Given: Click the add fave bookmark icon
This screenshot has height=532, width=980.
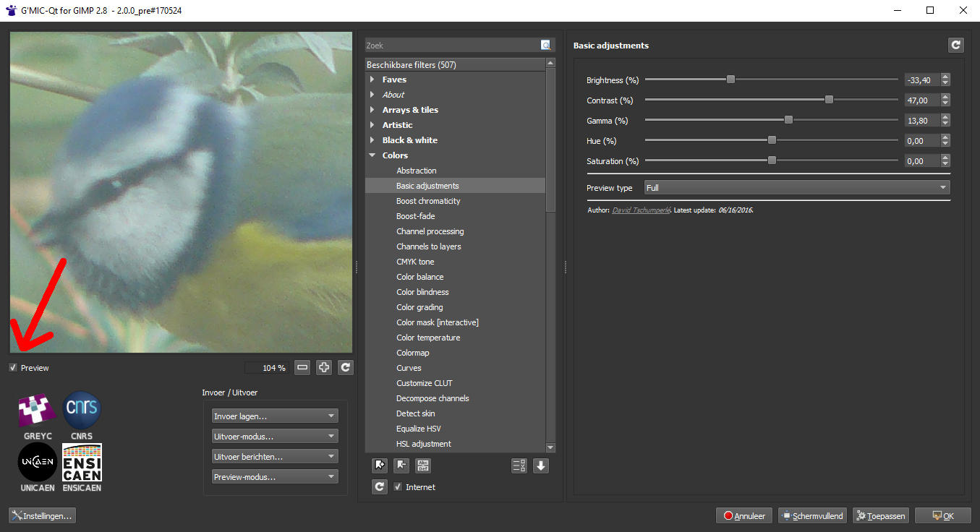Looking at the screenshot, I should [x=380, y=465].
